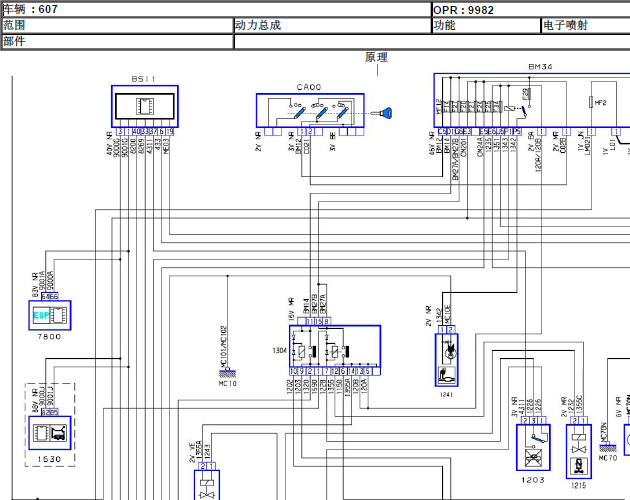
Task: Click the fuse row inside BM34 box
Action: tap(472, 107)
